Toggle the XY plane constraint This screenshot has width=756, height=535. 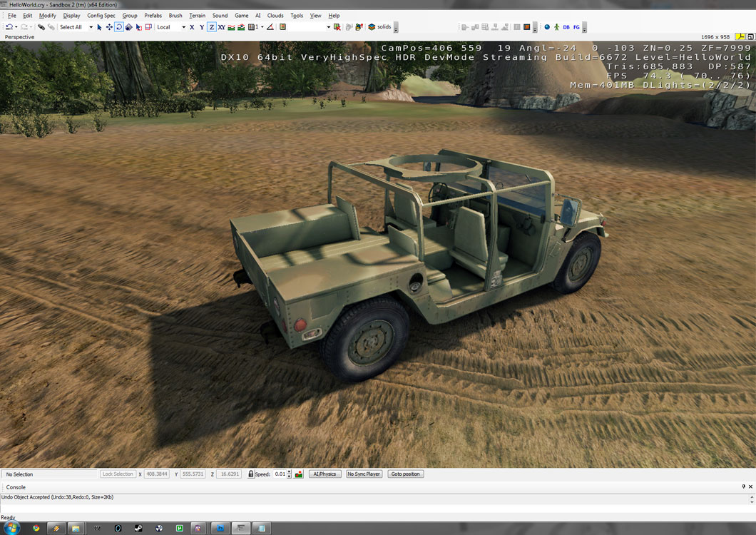pyautogui.click(x=221, y=27)
